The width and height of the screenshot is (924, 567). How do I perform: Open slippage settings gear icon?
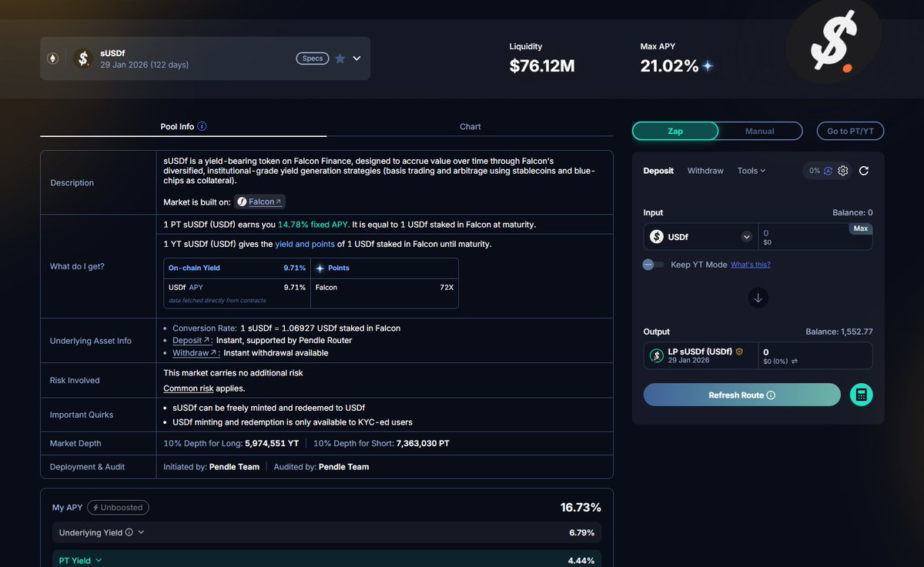pyautogui.click(x=843, y=171)
